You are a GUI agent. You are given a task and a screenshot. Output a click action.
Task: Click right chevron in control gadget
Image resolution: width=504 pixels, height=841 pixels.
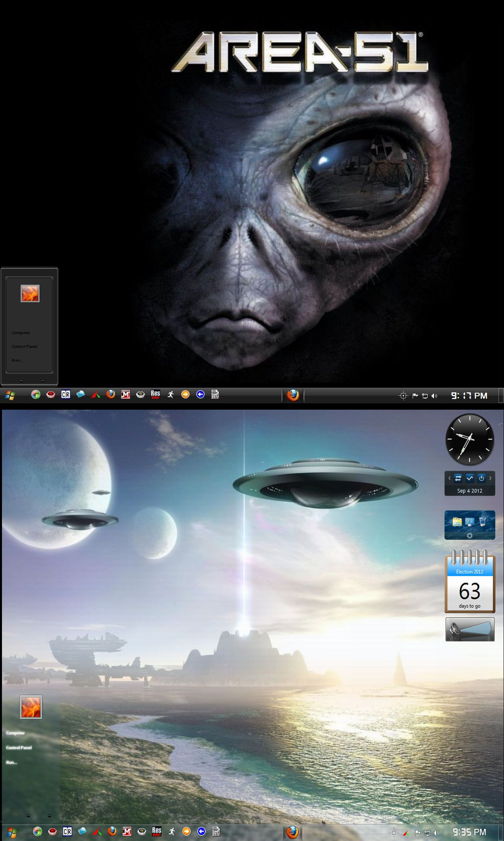click(490, 478)
